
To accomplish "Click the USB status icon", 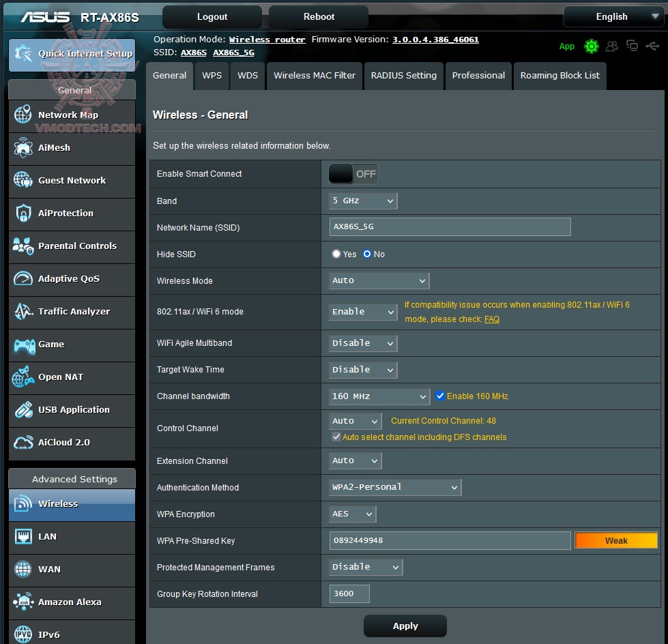I will (x=653, y=46).
